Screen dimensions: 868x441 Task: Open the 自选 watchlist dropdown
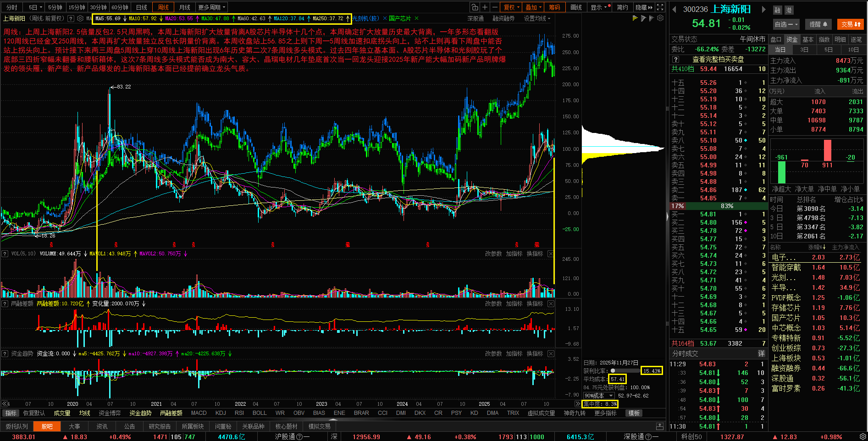[786, 24]
